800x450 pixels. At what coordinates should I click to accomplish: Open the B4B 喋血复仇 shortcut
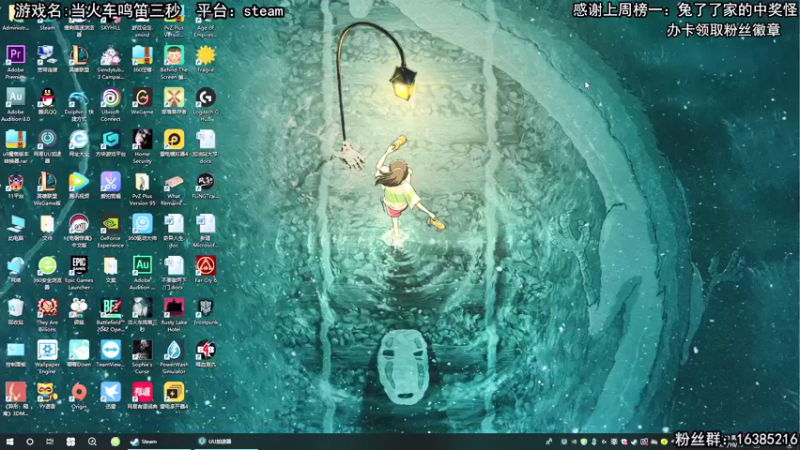(206, 350)
